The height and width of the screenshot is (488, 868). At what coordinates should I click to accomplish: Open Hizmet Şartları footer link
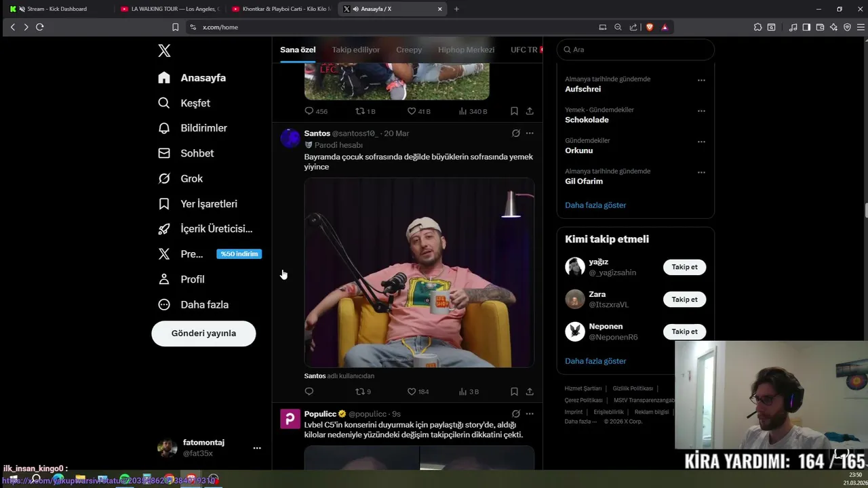pyautogui.click(x=583, y=388)
